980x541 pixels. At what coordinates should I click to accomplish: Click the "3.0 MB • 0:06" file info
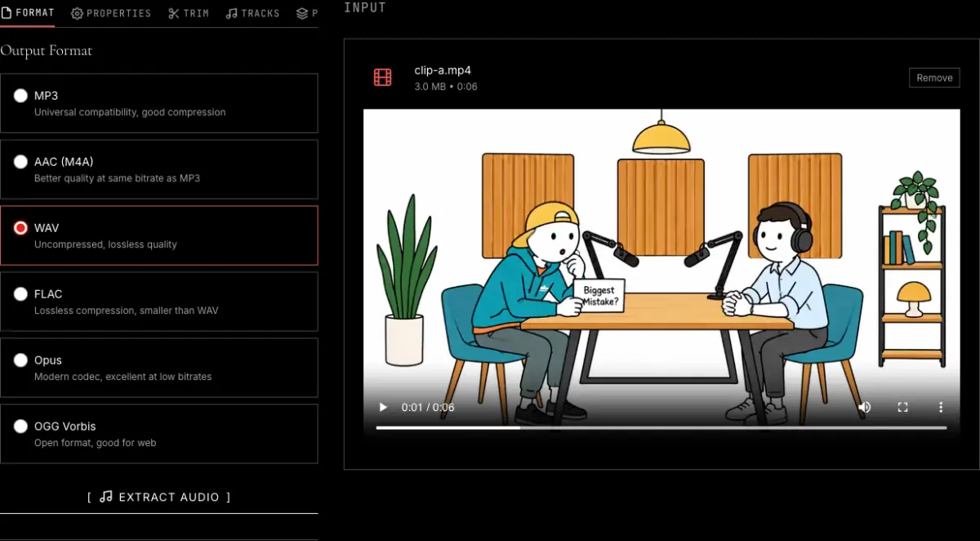coord(446,87)
